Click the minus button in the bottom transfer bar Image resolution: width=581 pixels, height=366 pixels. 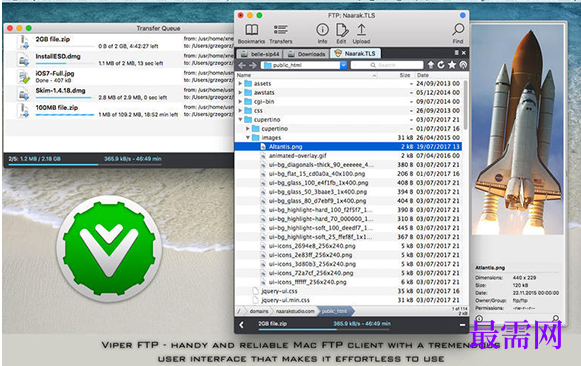coord(462,325)
